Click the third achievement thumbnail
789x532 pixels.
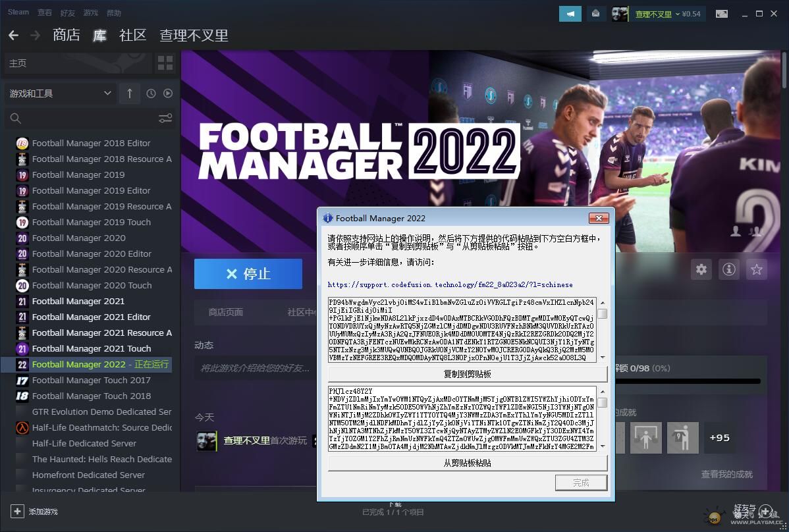pyautogui.click(x=683, y=437)
